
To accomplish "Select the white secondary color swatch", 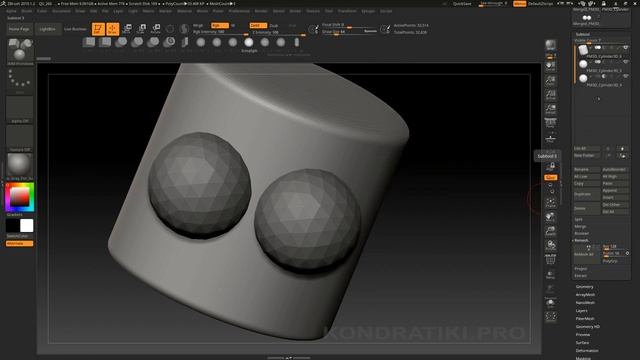I will [27, 225].
